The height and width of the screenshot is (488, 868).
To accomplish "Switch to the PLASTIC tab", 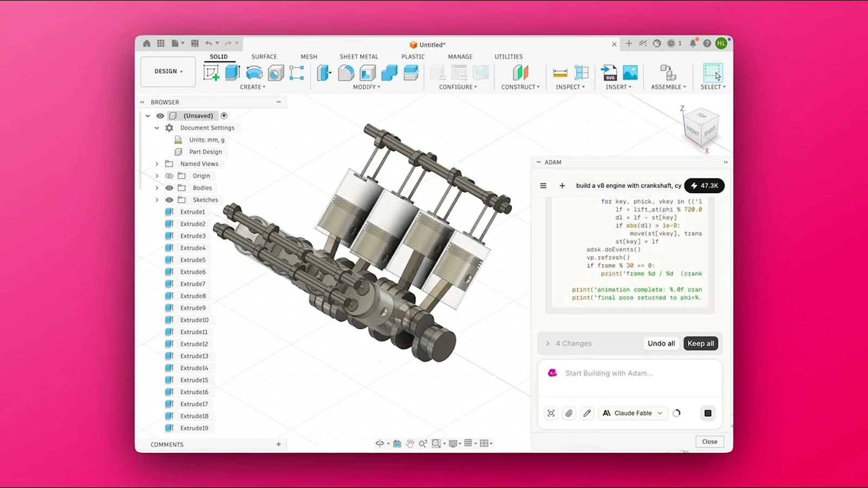I will click(413, 56).
